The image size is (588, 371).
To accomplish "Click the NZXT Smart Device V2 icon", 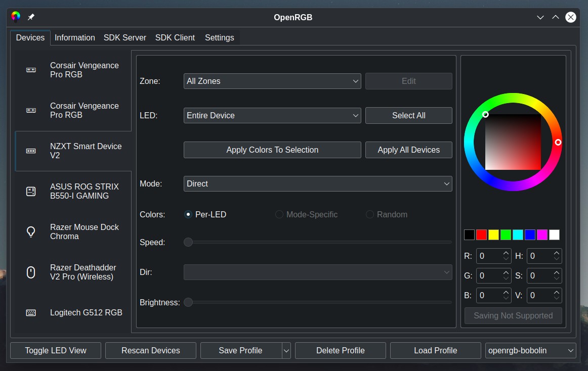I will 31,151.
